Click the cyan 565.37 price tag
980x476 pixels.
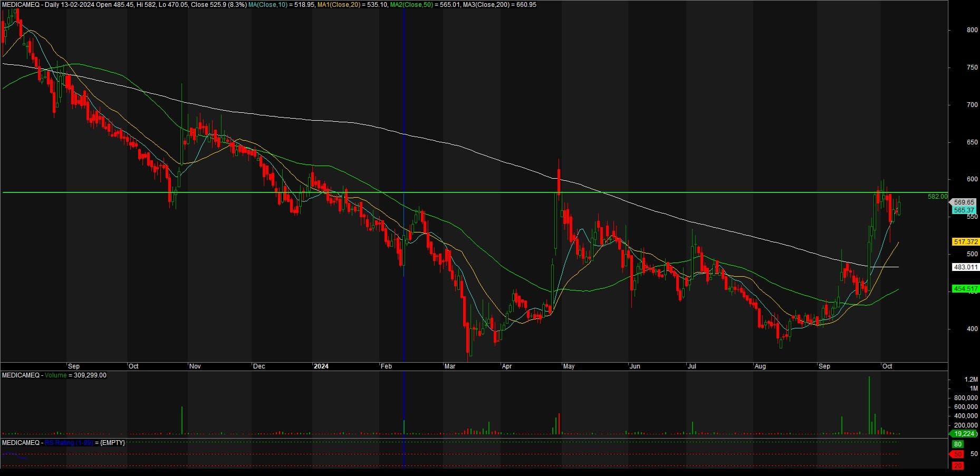964,210
